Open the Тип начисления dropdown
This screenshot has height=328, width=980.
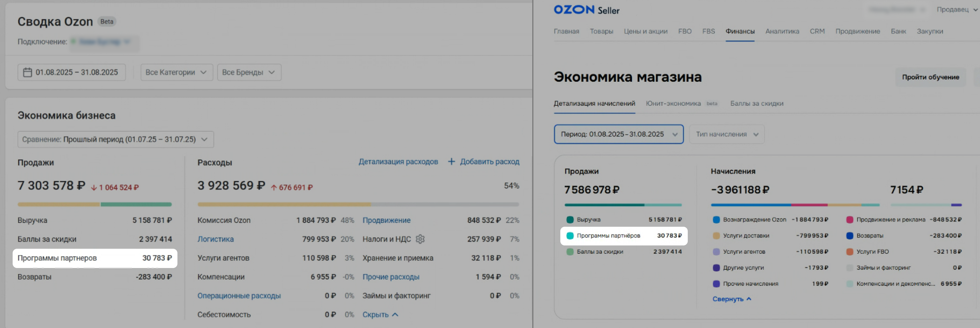(x=726, y=134)
